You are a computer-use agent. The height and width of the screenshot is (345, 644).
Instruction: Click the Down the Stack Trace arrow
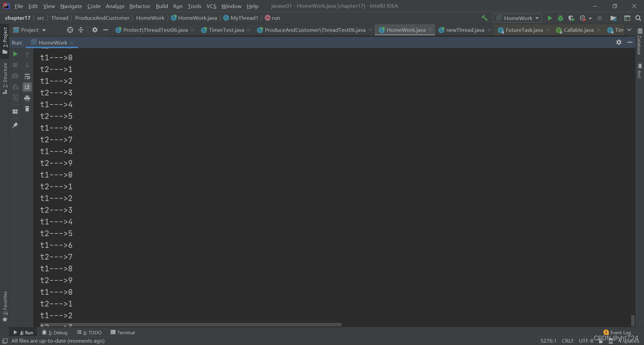[x=27, y=65]
